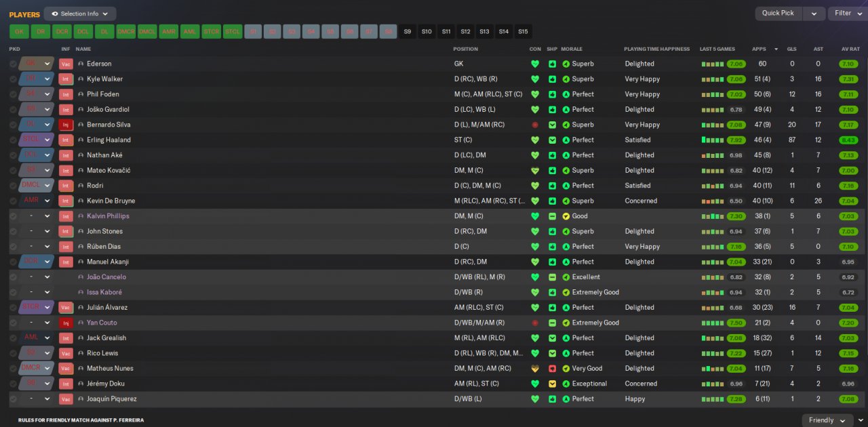This screenshot has height=427, width=868.
Task: Select the GK position slot tab
Action: (x=19, y=32)
